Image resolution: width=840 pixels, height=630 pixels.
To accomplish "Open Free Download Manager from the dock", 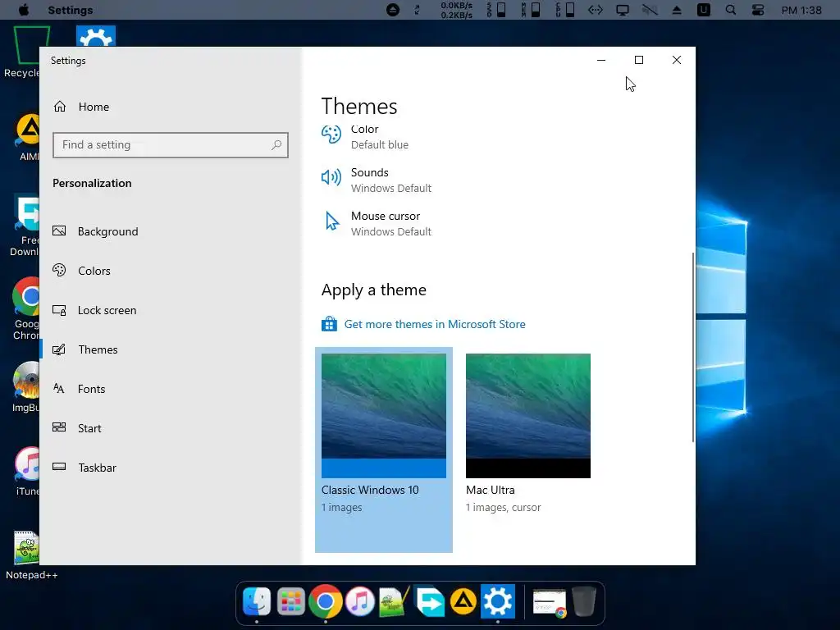I will coord(430,601).
